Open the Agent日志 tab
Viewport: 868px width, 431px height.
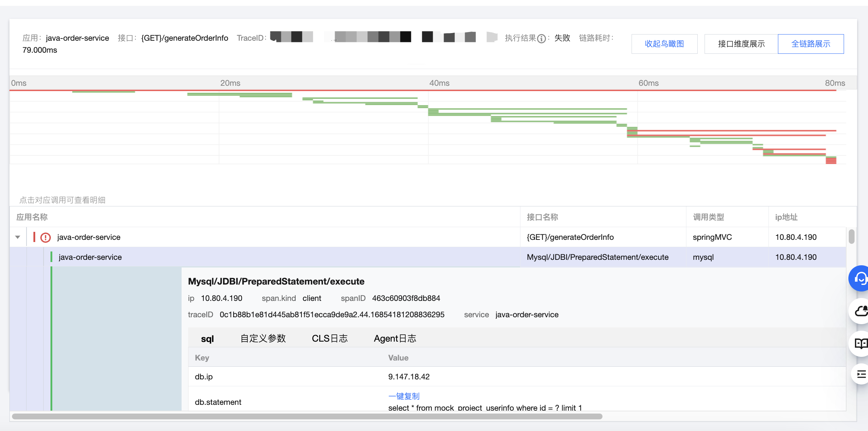pyautogui.click(x=395, y=338)
